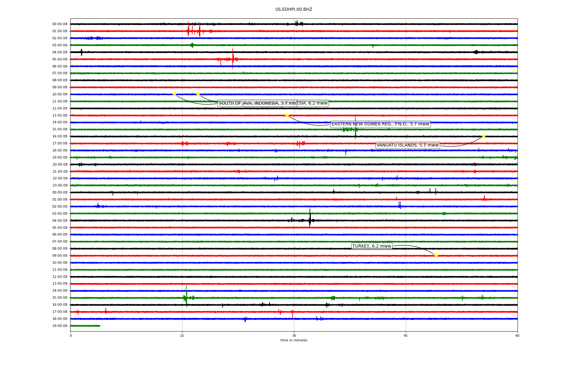Viewport: 588px width, 368px height.
Task: Click the VANUATU ISLANDS, 5.7 mww annotation
Action: point(408,145)
